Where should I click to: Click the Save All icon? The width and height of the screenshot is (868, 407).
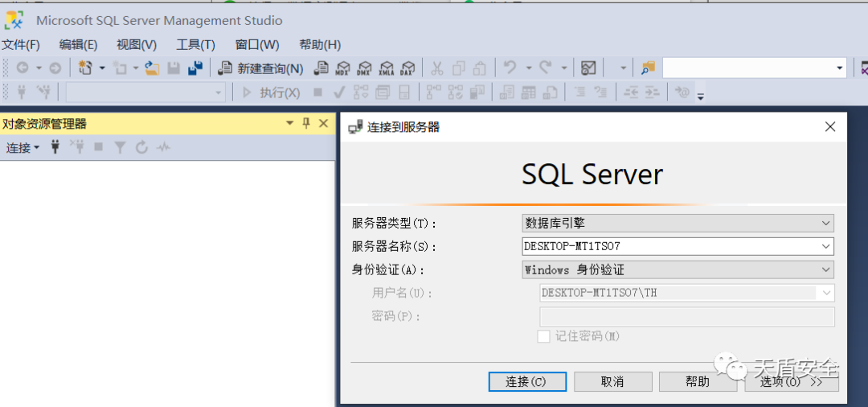tap(194, 68)
